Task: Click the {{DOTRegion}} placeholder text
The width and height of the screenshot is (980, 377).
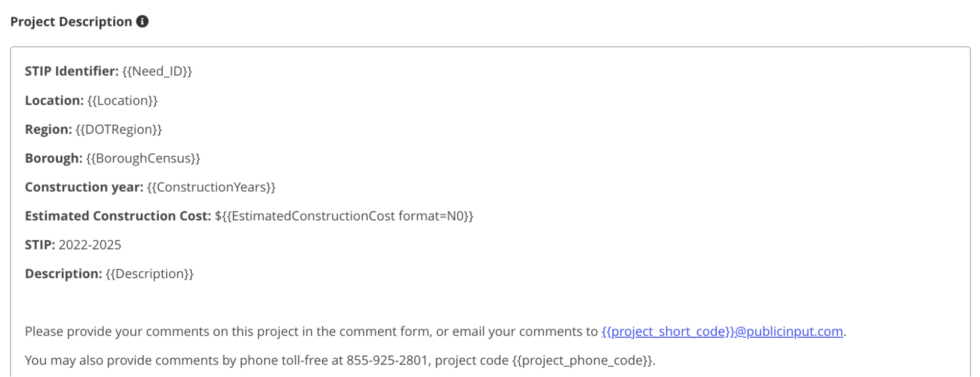Action: [x=119, y=130]
